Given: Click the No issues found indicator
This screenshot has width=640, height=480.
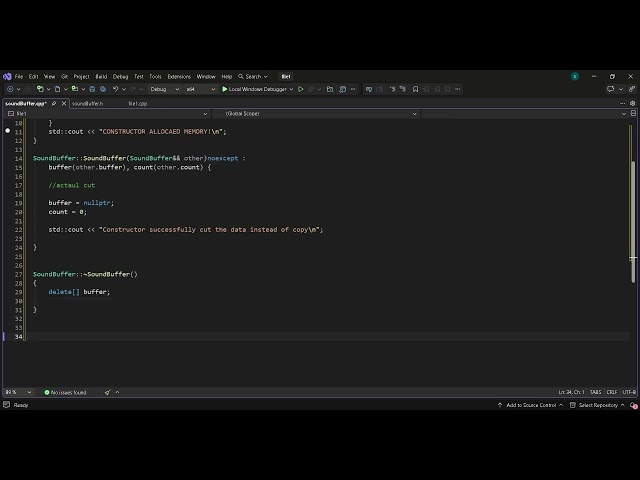Looking at the screenshot, I should coord(65,392).
